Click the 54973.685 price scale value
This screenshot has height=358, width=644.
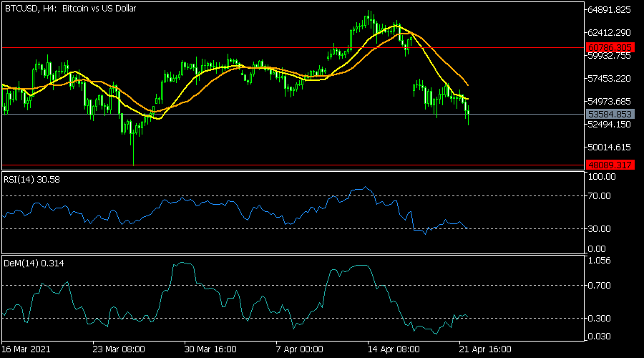(610, 101)
